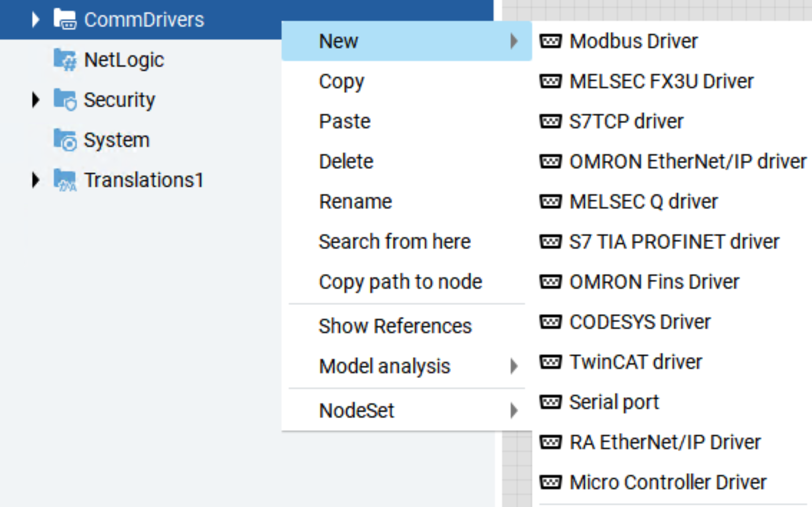Click the S7 TIA PROFINET driver icon
This screenshot has height=507, width=812.
click(550, 242)
